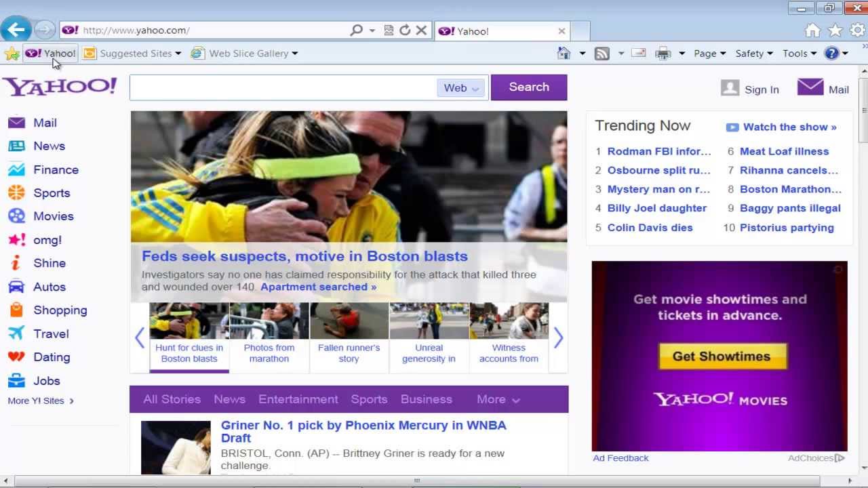Click the Ad Feedback link
The height and width of the screenshot is (488, 868).
620,458
